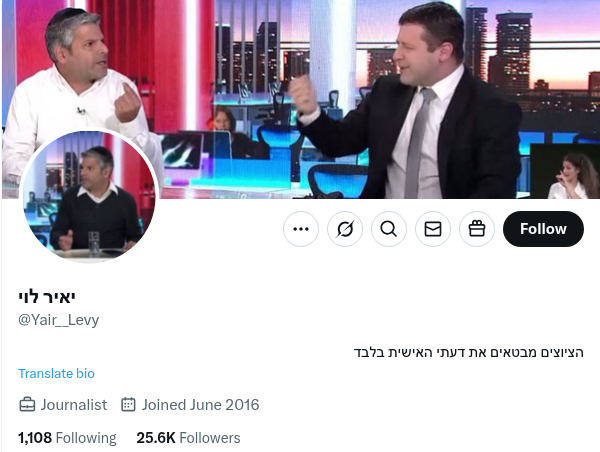
Task: Click the sign-language interpreter inset in banner
Action: [x=565, y=171]
